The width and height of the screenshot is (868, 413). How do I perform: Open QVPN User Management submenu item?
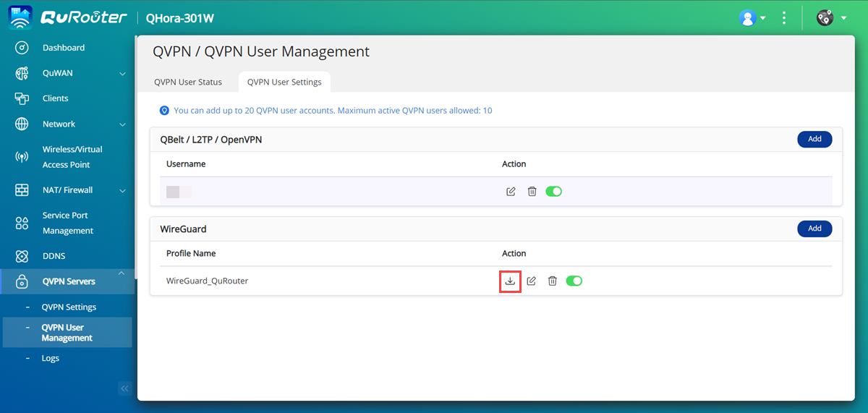(67, 333)
